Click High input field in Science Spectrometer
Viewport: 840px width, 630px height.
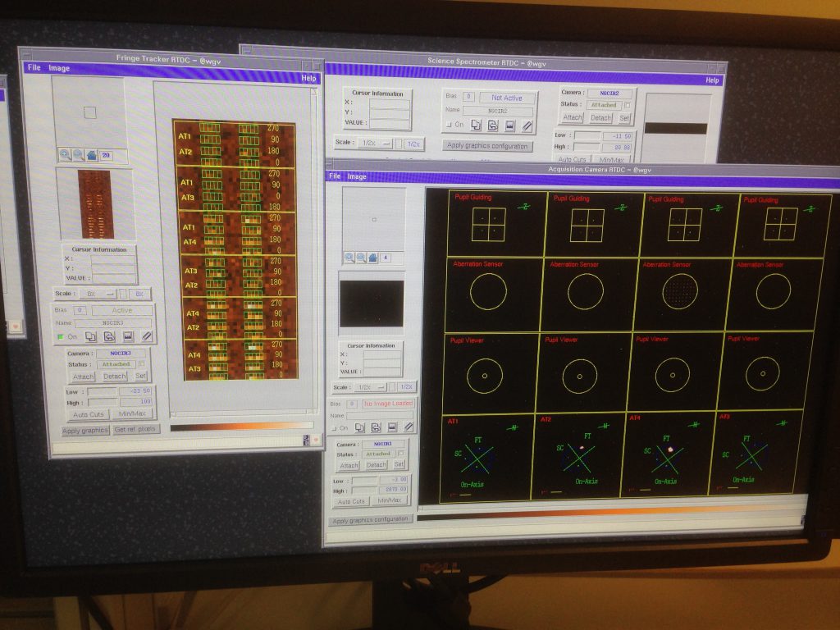(x=587, y=147)
